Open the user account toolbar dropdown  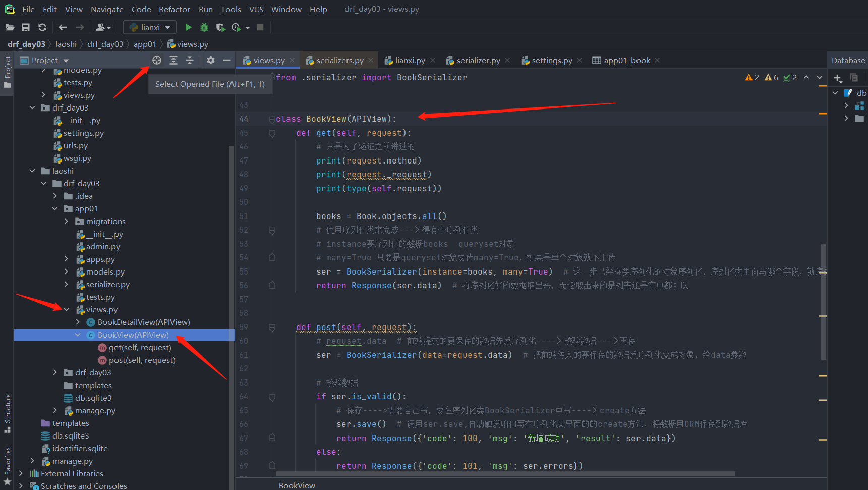(103, 27)
